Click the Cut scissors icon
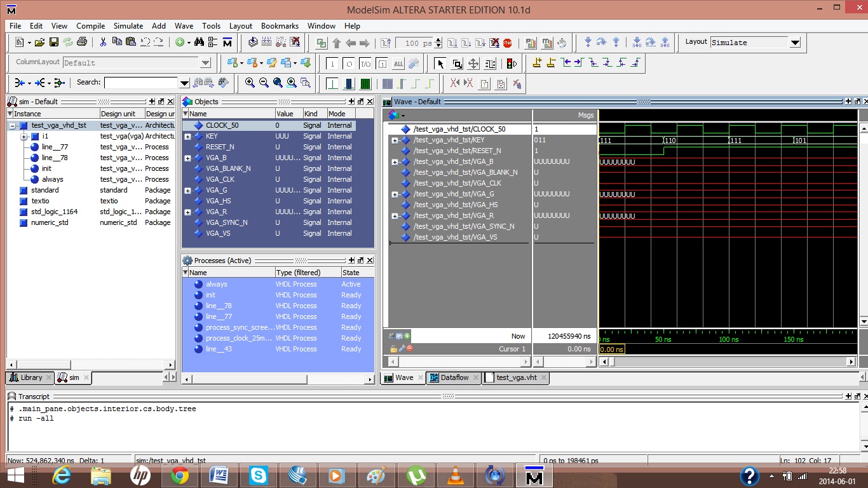868x488 pixels. point(104,43)
